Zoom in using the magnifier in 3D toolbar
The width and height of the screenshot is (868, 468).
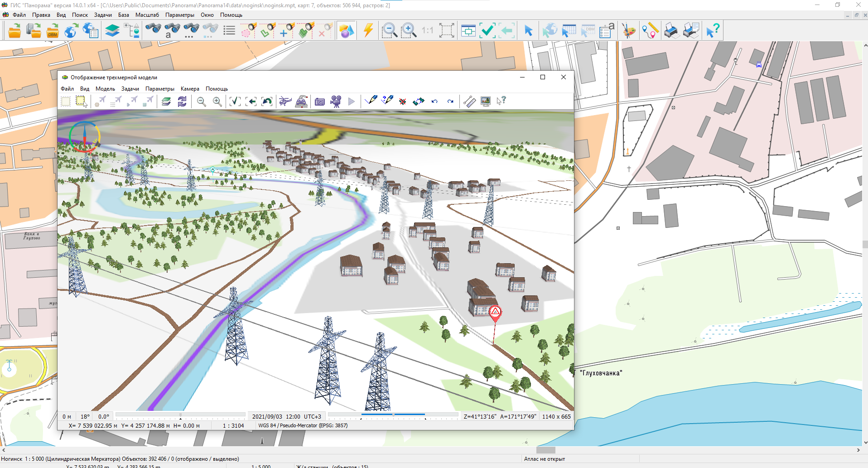(217, 101)
